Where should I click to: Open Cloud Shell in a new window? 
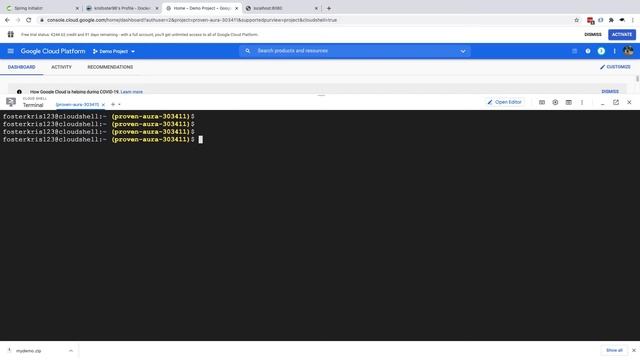[616, 102]
